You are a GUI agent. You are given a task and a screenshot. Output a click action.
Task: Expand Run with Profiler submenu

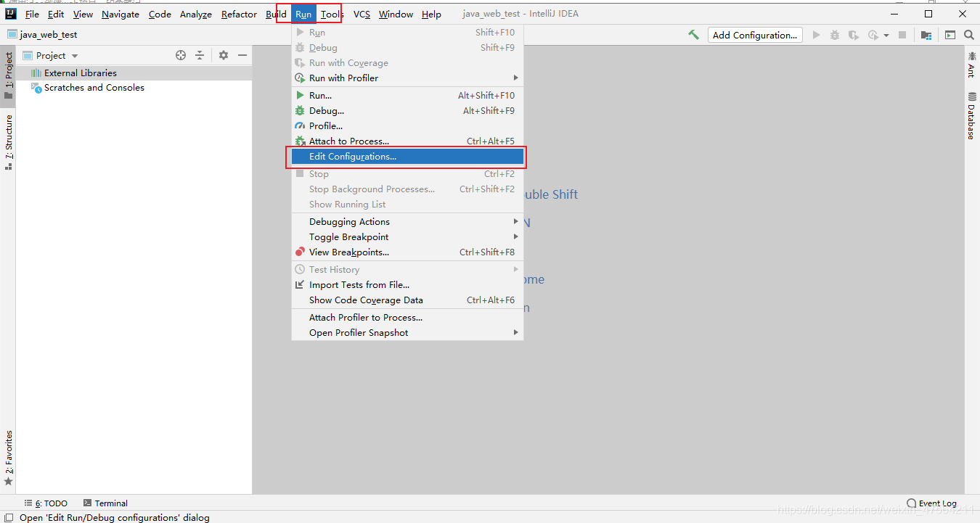[x=407, y=78]
